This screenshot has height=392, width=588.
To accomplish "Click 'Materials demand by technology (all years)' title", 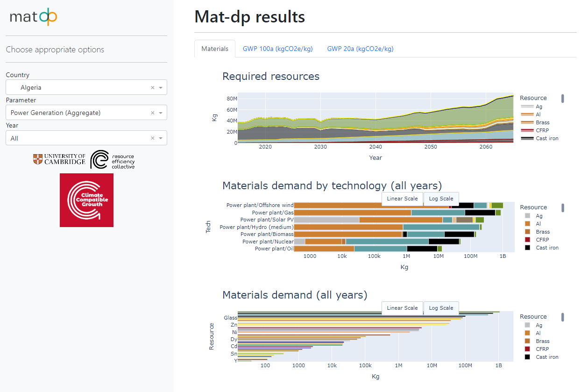I will point(332,185).
